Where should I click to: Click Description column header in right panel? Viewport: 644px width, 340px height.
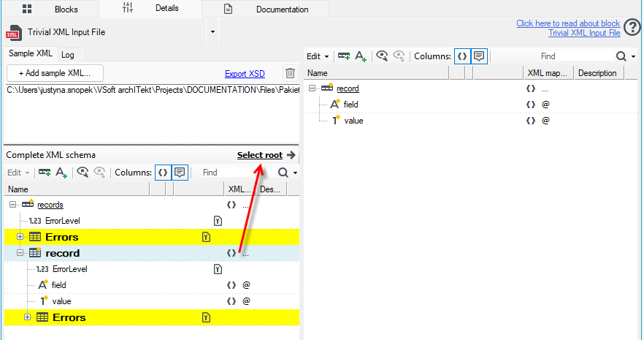tap(597, 73)
